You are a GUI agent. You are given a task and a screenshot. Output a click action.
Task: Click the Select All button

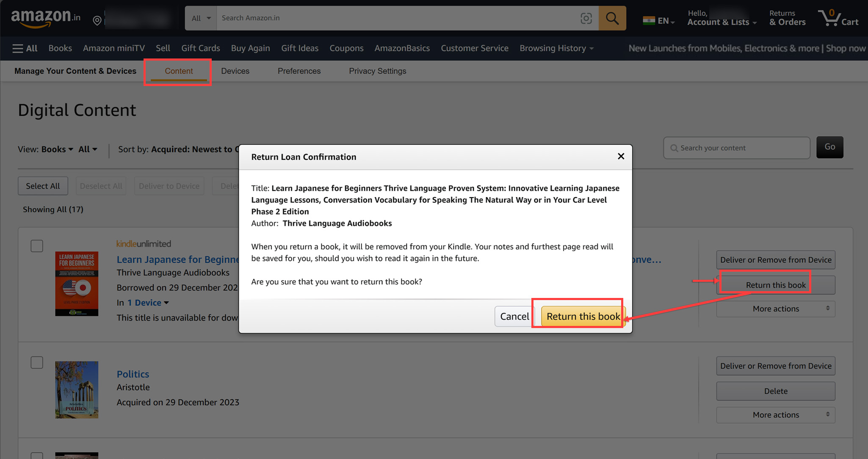point(43,186)
